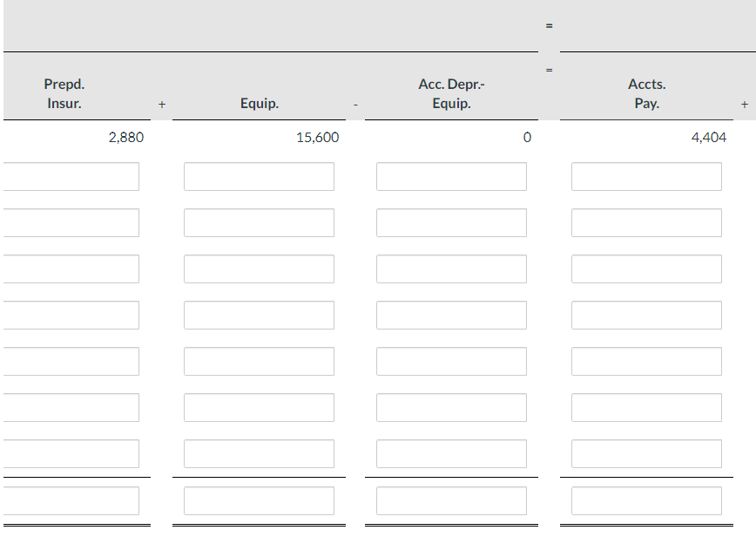
Task: Click totals-row input for Equip. column
Action: [259, 500]
